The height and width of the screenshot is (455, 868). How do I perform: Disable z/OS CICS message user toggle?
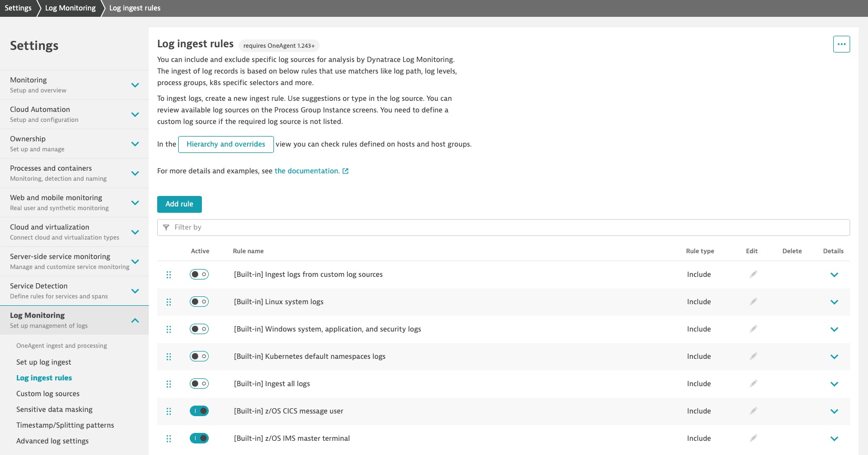(199, 411)
